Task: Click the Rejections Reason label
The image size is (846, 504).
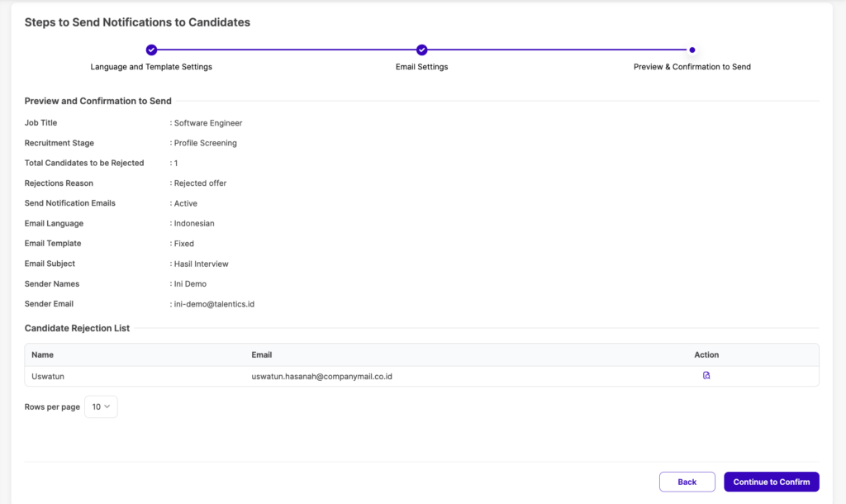Action: tap(59, 183)
